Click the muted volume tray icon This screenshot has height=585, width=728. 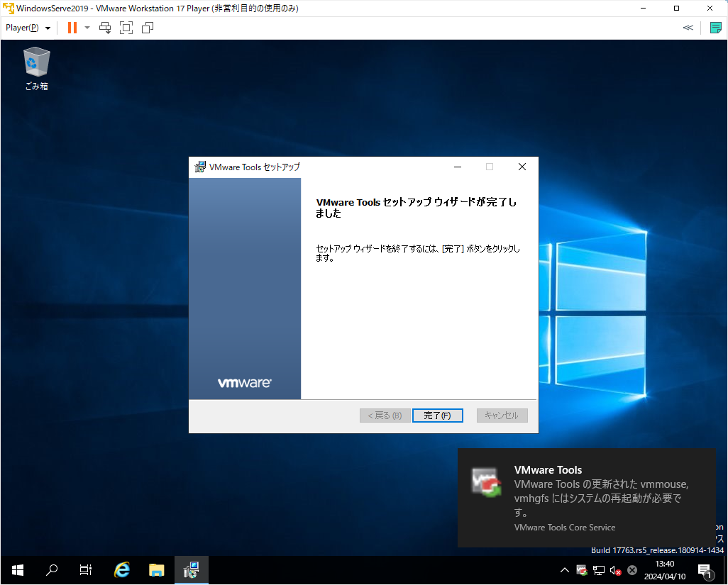point(616,570)
